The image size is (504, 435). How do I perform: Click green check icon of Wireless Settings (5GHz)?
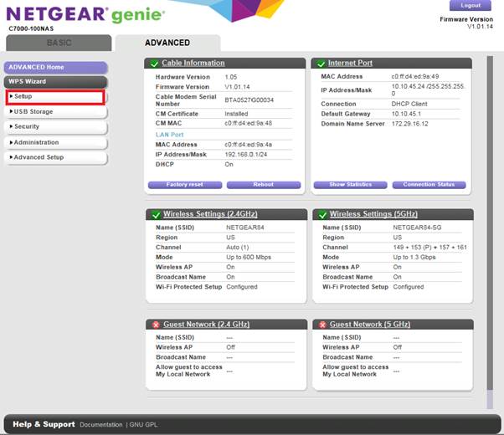pyautogui.click(x=322, y=215)
